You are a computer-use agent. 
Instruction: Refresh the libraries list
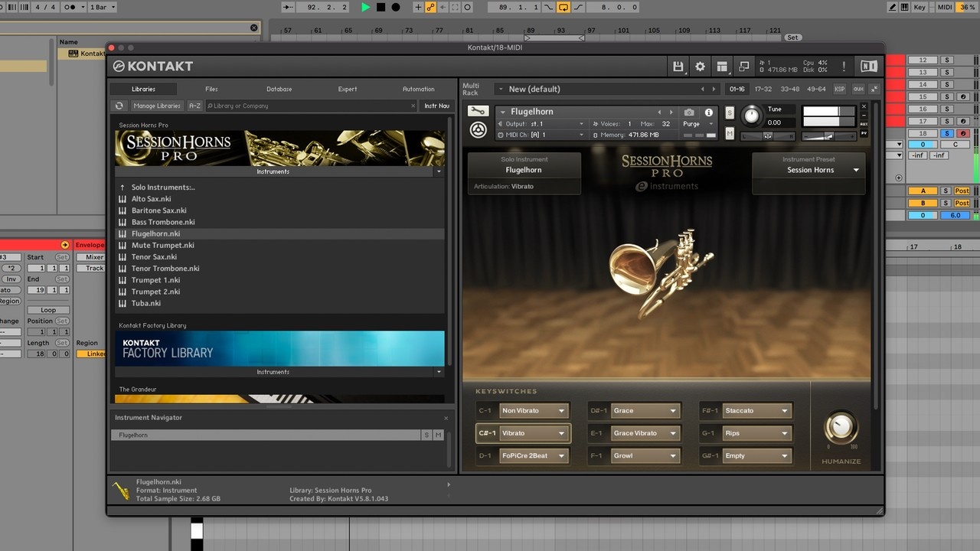click(119, 106)
